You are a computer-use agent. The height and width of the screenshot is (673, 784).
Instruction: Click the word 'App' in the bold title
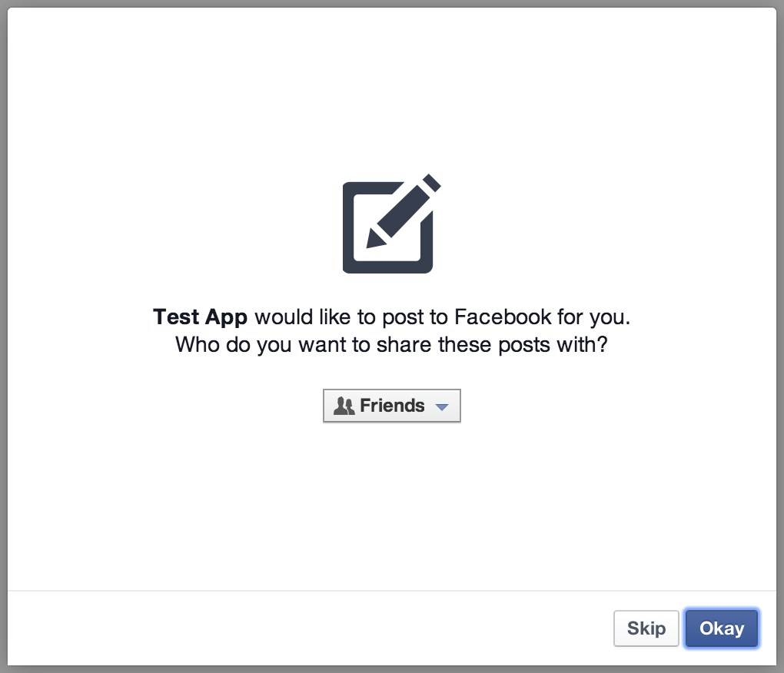pyautogui.click(x=227, y=318)
